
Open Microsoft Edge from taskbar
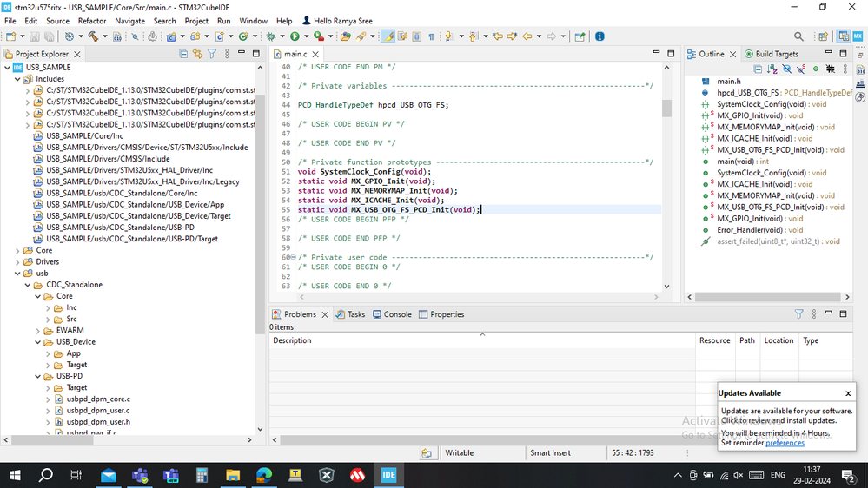pos(264,475)
